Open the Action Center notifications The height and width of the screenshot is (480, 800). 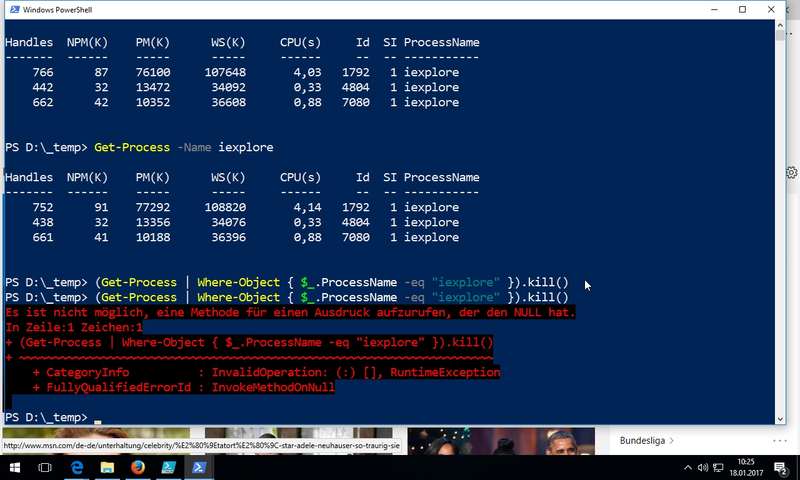(x=781, y=467)
